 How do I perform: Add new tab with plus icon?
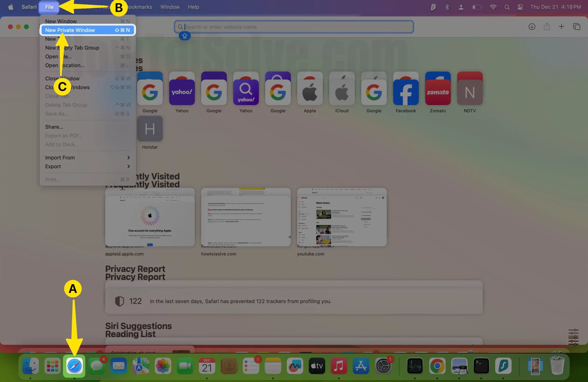(561, 27)
